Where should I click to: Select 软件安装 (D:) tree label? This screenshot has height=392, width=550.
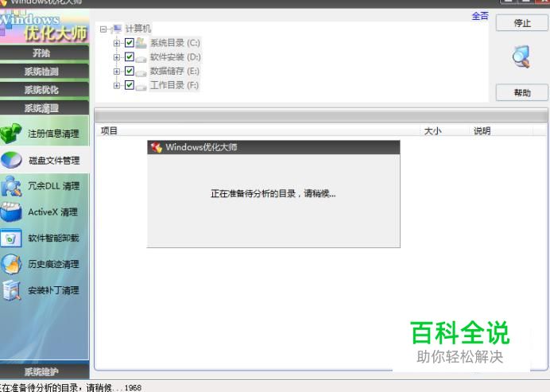tap(176, 57)
